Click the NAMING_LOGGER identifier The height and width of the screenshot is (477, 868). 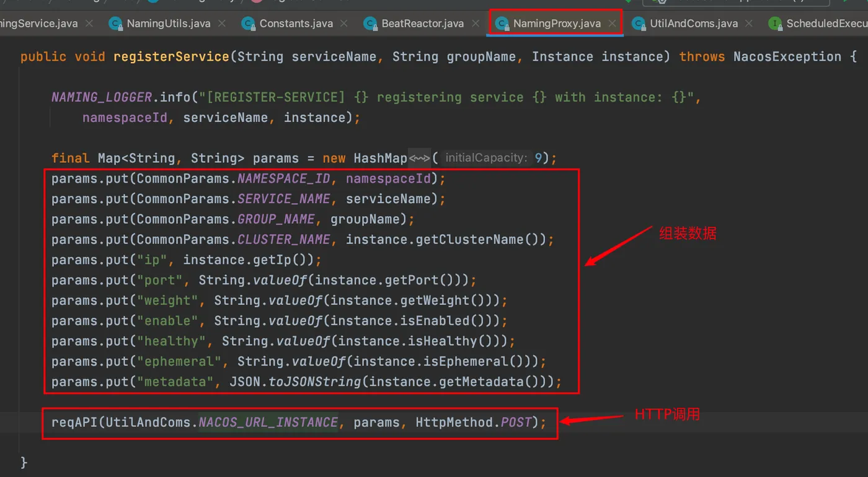102,97
